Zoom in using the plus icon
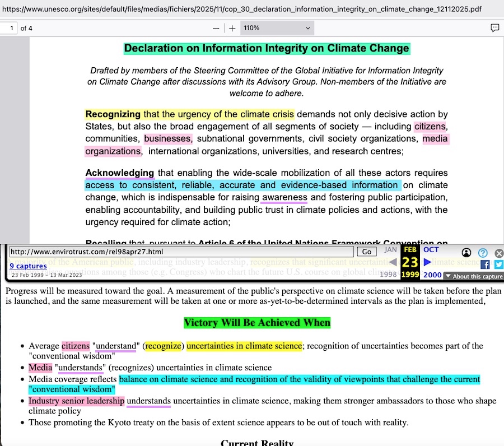 [232, 28]
